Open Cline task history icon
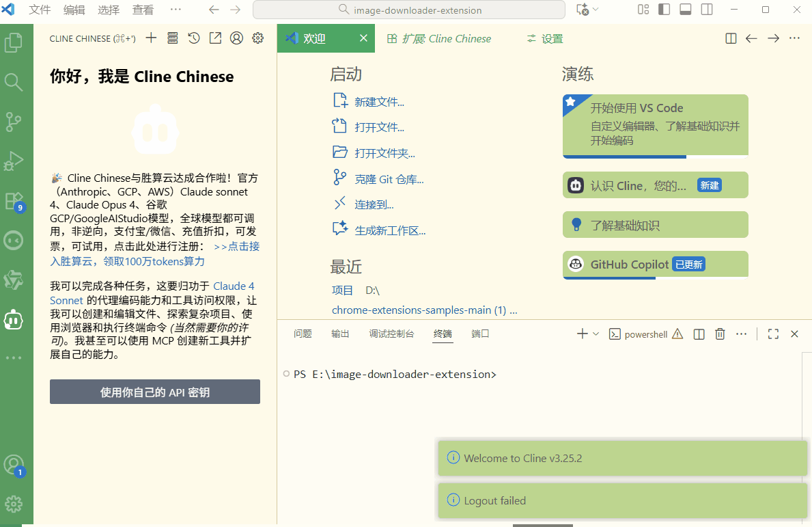 194,38
